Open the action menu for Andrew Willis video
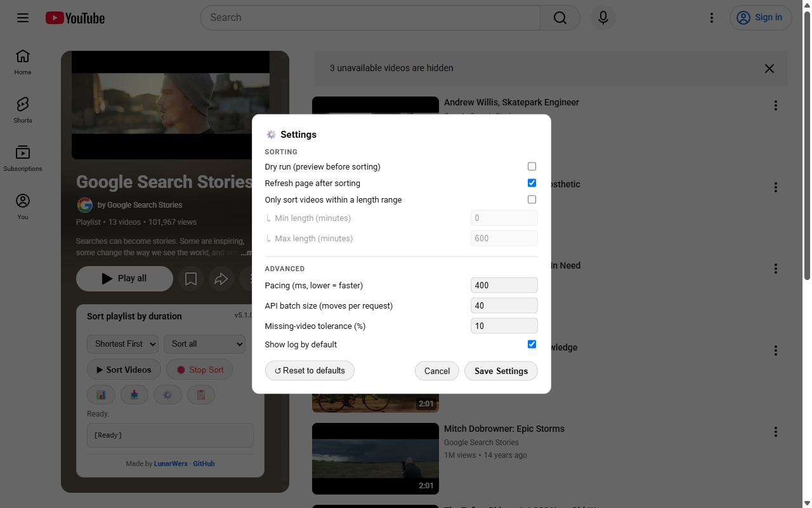The image size is (812, 508). pos(775,106)
